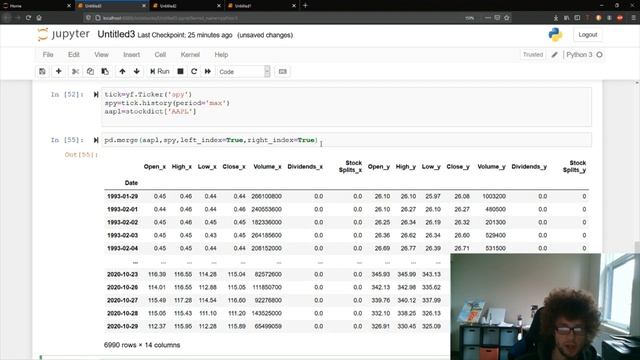
Task: Click the 1993-01-29 date row label
Action: 122,196
